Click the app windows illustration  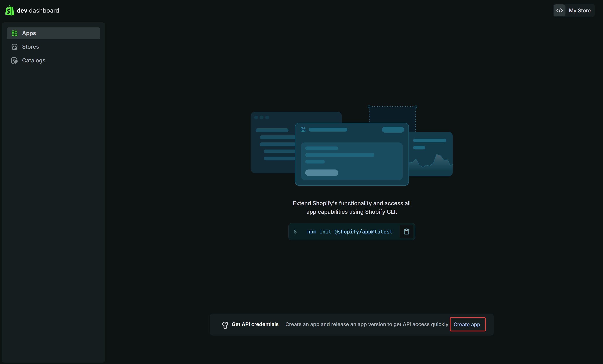click(x=352, y=146)
